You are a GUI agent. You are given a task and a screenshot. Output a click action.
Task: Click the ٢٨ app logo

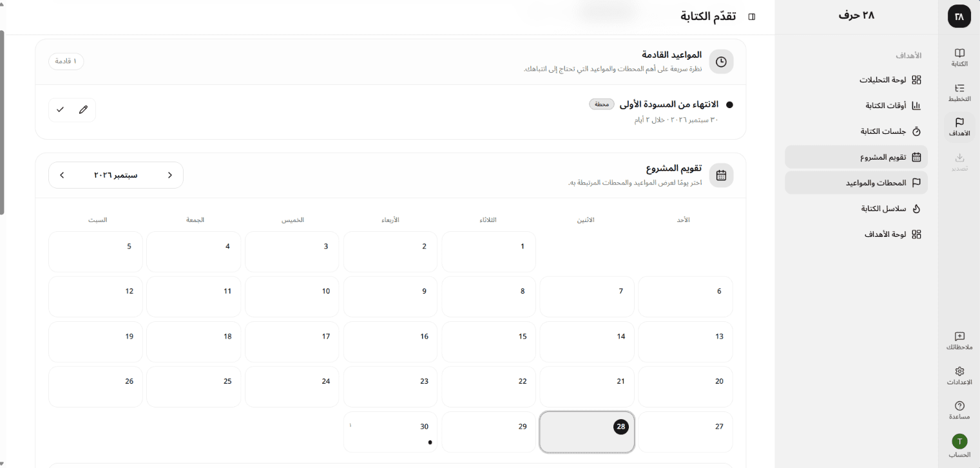click(x=959, y=16)
